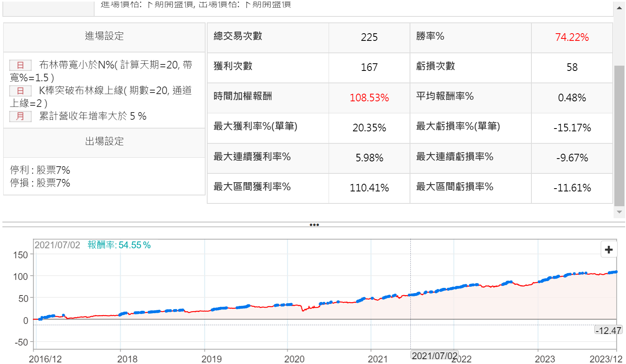This screenshot has height=364, width=626.
Task: Click the ••• panel divider handle
Action: (314, 225)
